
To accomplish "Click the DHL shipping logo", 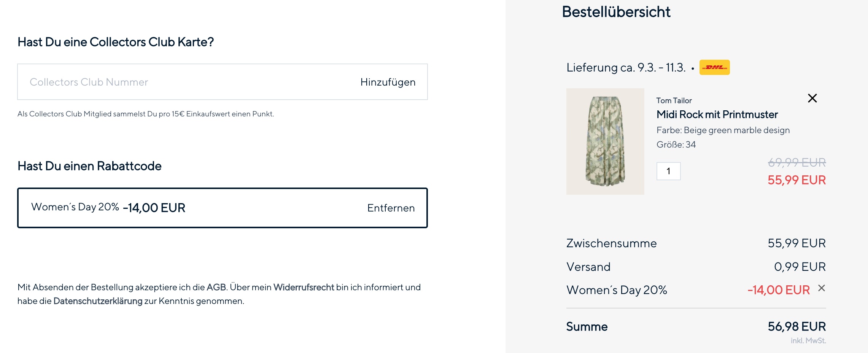I will point(714,67).
